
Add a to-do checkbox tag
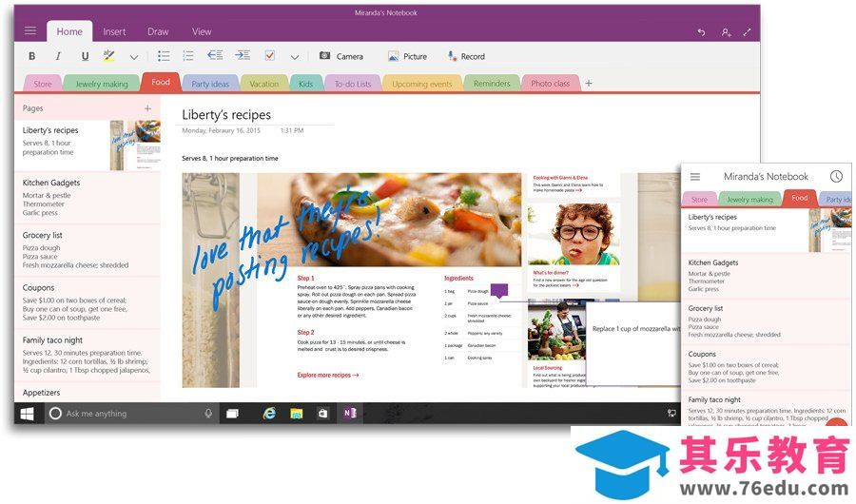(x=270, y=55)
